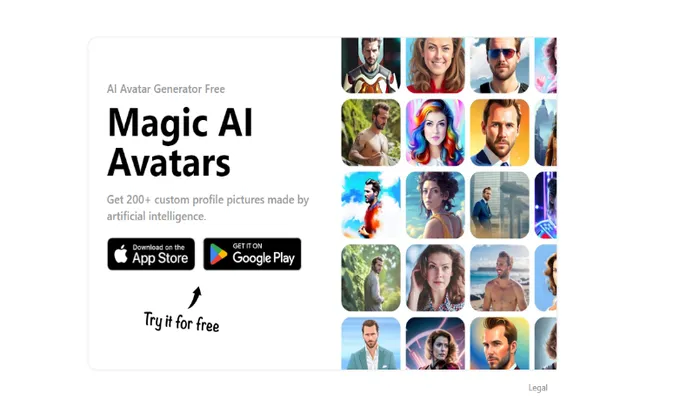This screenshot has height=400, width=700.
Task: Select the woman in floral top avatar
Action: [x=435, y=278]
